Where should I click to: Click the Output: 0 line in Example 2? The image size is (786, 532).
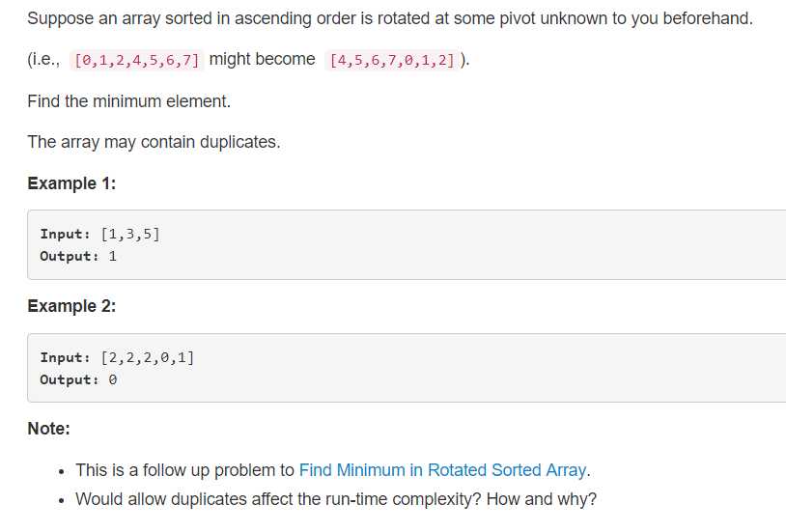[x=78, y=379]
